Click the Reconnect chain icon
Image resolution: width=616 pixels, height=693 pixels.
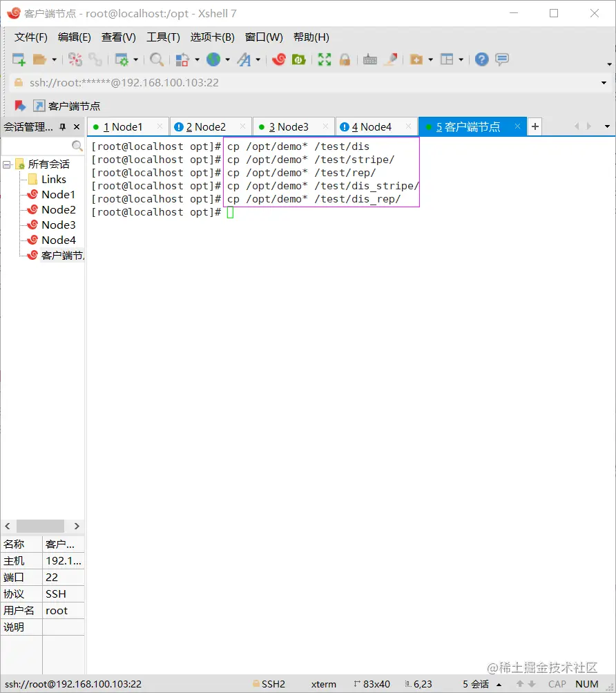(95, 59)
